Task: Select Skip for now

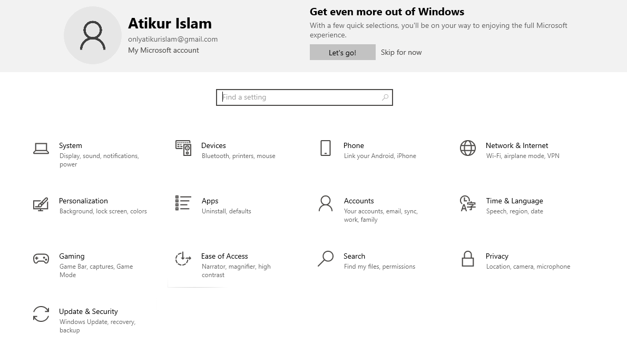Action: (401, 52)
